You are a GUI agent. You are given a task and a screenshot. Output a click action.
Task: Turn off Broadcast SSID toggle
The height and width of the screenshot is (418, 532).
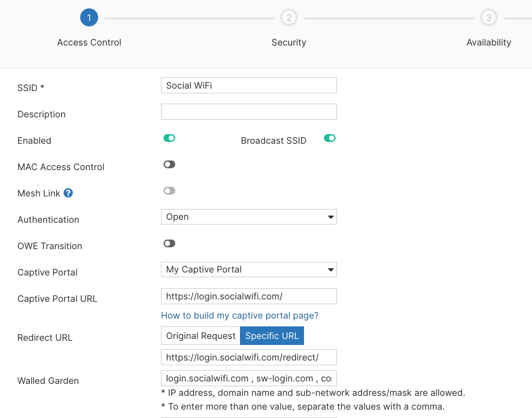coord(330,138)
